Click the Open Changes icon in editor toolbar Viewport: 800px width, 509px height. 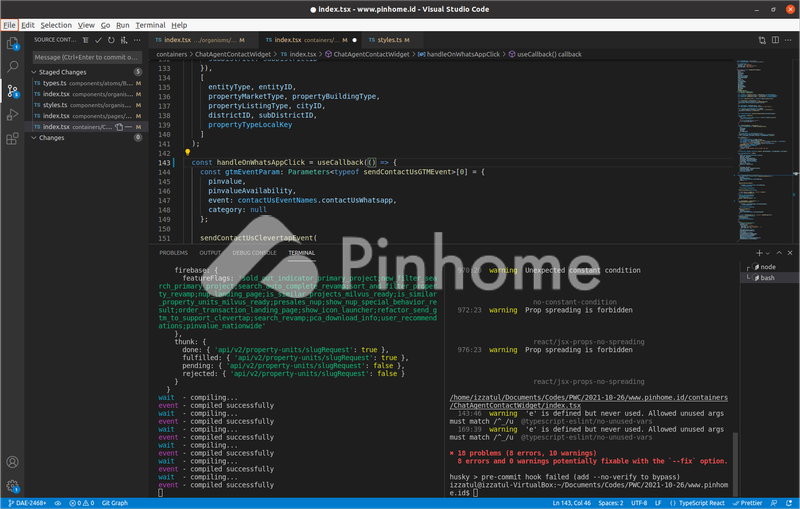(762, 40)
